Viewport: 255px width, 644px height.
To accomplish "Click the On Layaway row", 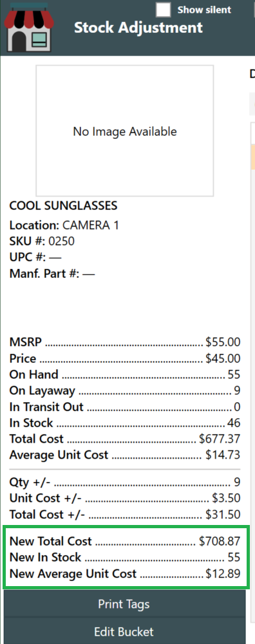I will pyautogui.click(x=125, y=391).
